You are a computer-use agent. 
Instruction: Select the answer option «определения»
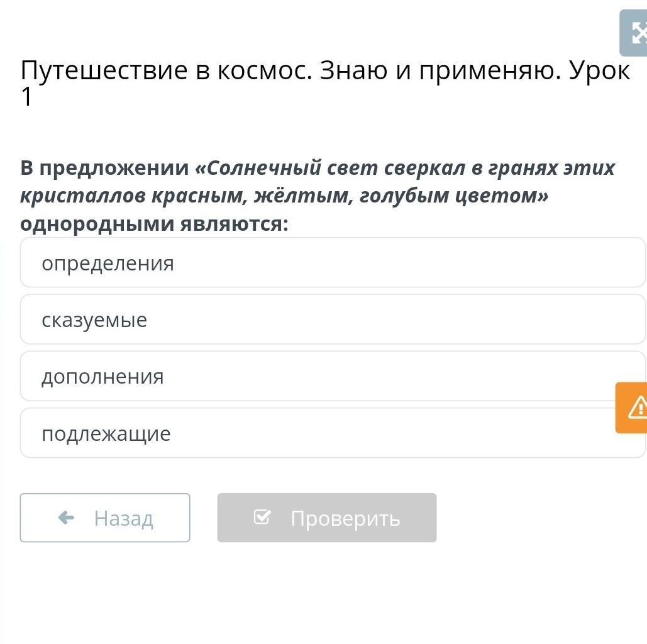(332, 263)
